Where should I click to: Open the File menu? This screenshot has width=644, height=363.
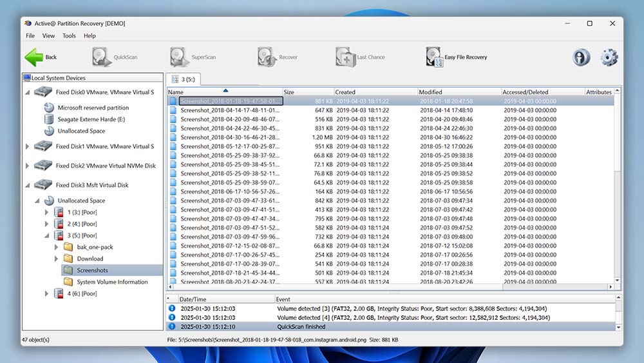[x=30, y=35]
